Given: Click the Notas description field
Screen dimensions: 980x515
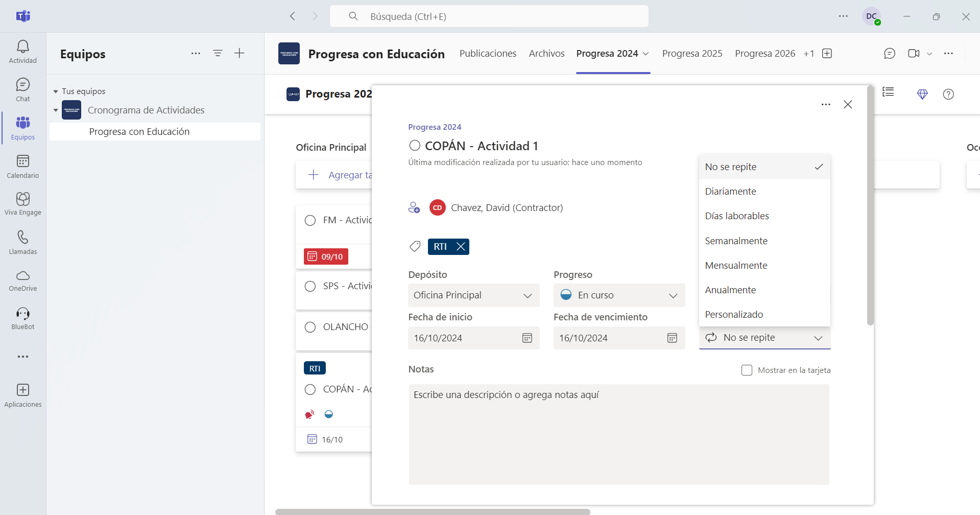Looking at the screenshot, I should click(619, 434).
